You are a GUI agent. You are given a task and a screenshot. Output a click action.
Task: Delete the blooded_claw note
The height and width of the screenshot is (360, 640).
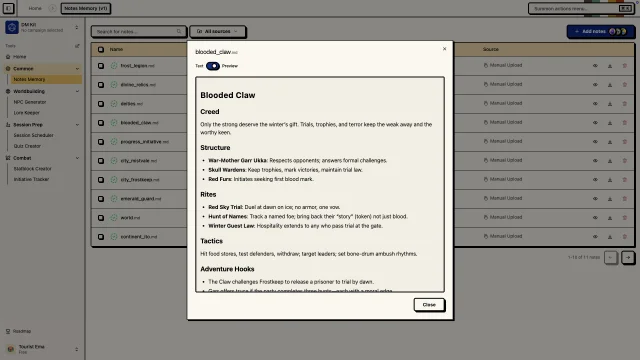(x=624, y=122)
